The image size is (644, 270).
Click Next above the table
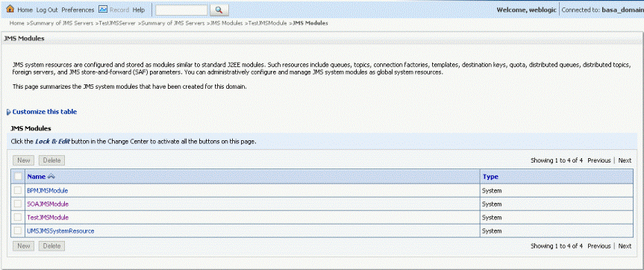coord(625,160)
